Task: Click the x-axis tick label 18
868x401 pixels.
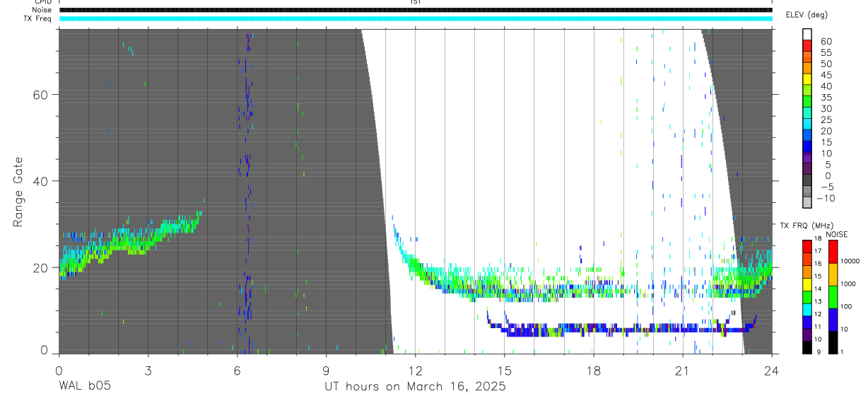Action: (594, 370)
